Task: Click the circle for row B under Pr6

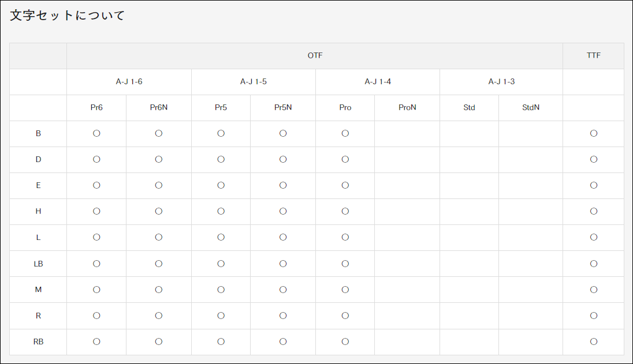Action: click(x=96, y=133)
